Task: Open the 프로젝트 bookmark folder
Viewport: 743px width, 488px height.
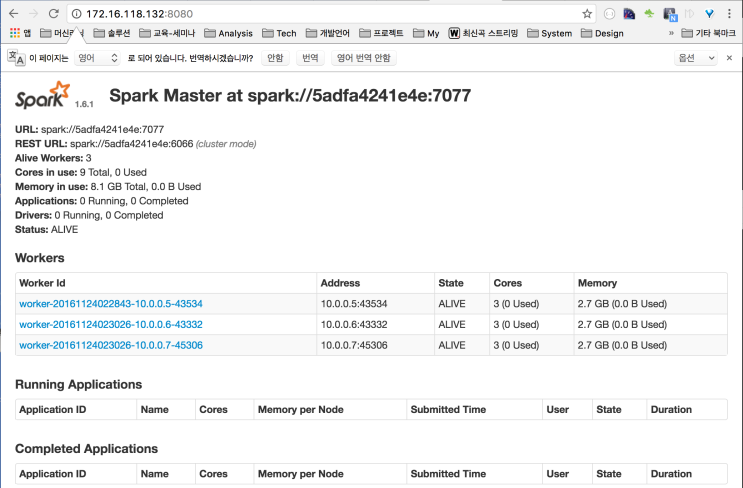Action: (x=381, y=33)
